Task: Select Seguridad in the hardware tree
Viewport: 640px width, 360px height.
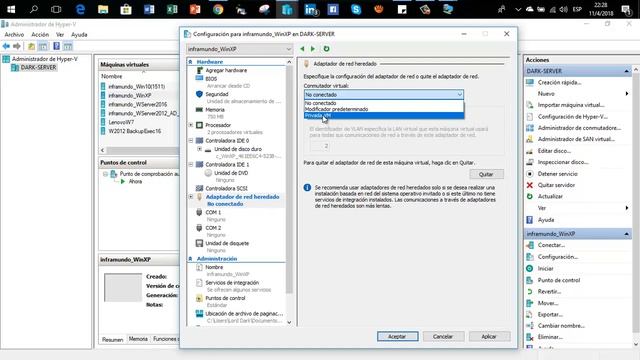Action: pos(217,94)
